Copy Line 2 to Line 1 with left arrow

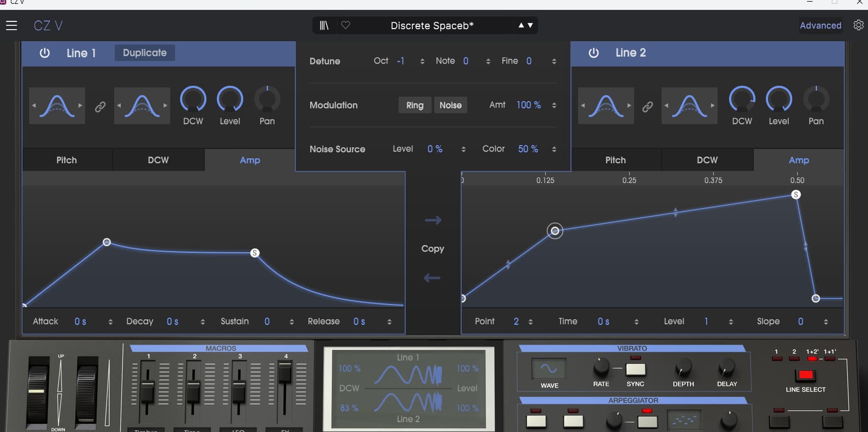[433, 278]
